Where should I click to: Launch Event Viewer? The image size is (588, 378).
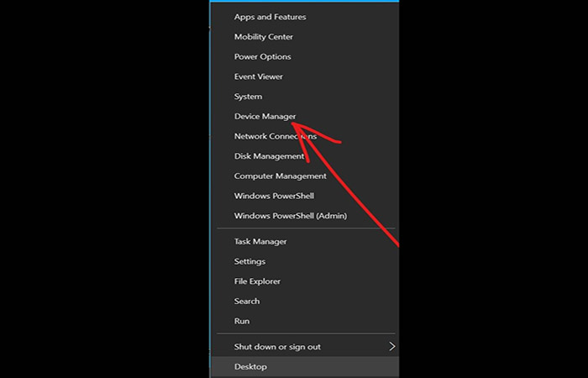[x=304, y=76]
